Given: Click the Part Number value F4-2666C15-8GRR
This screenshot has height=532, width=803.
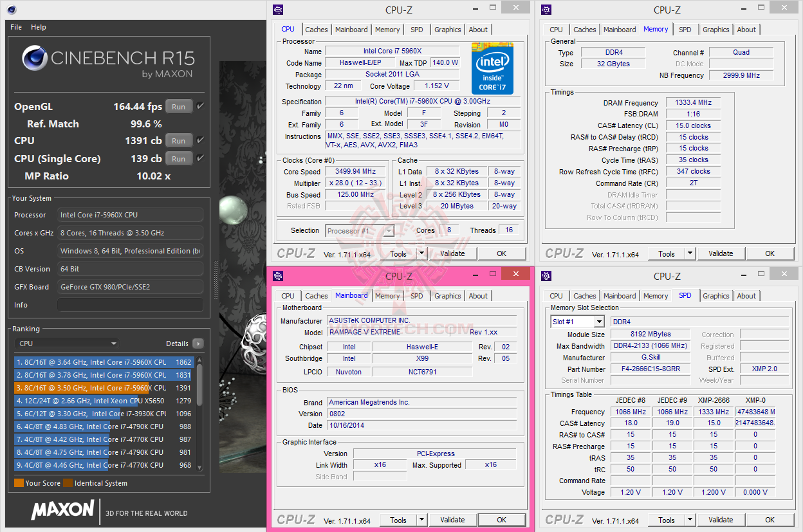Looking at the screenshot, I should coord(649,369).
